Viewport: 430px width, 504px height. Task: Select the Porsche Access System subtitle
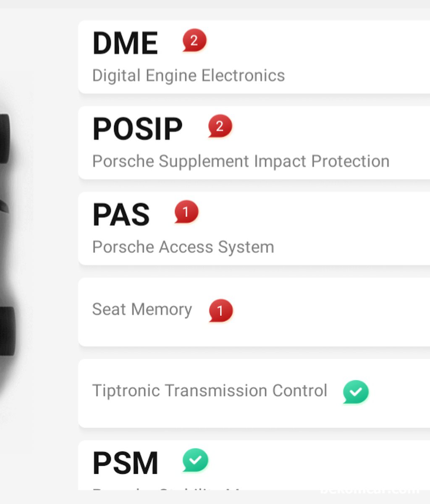183,247
